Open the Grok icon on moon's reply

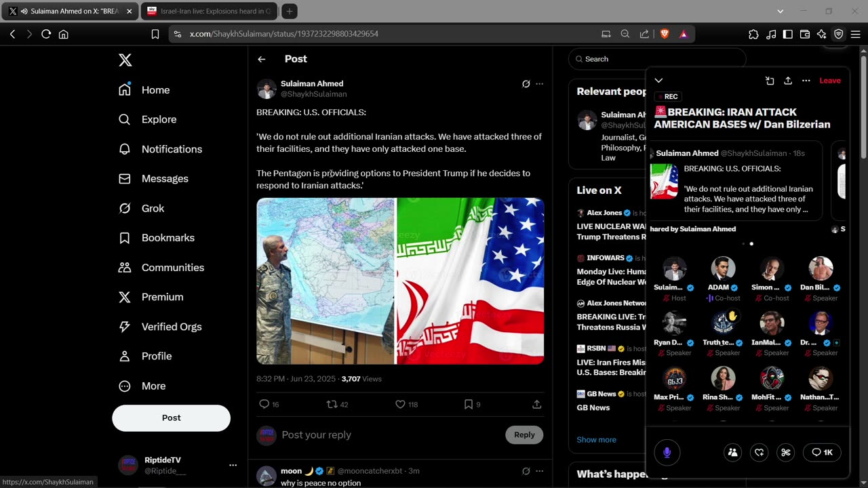pos(526,471)
